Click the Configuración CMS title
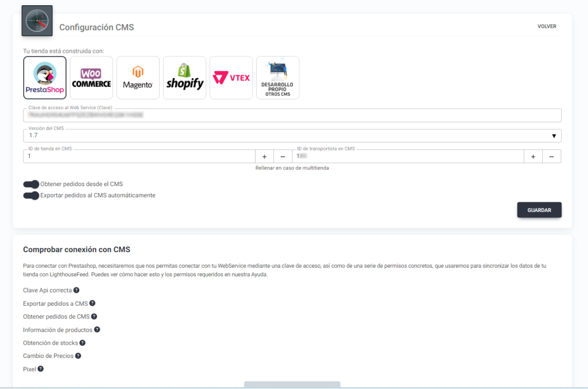 pyautogui.click(x=96, y=28)
